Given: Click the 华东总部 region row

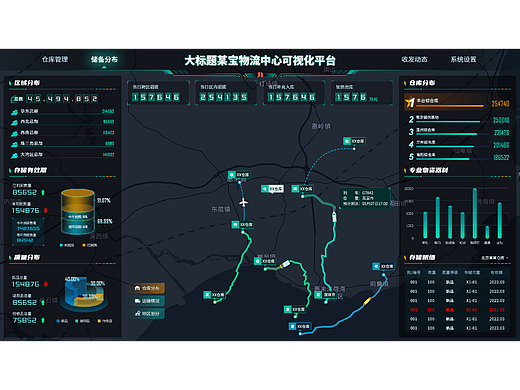Looking at the screenshot, I should [62, 111].
